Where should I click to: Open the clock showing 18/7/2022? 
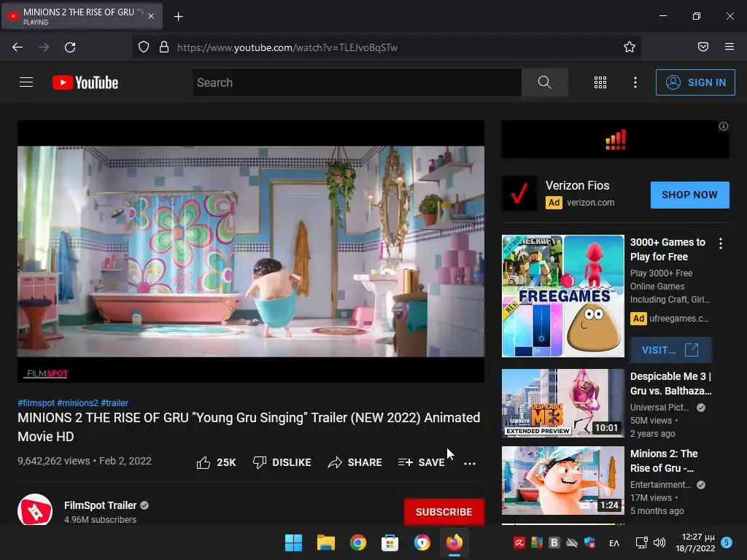[x=695, y=542]
